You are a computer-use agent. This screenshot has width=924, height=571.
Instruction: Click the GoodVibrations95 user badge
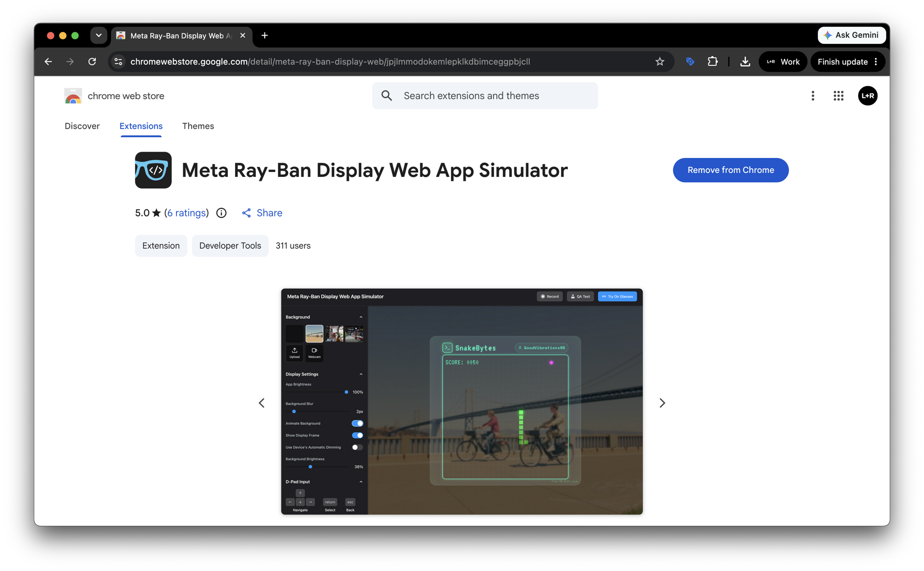[541, 348]
